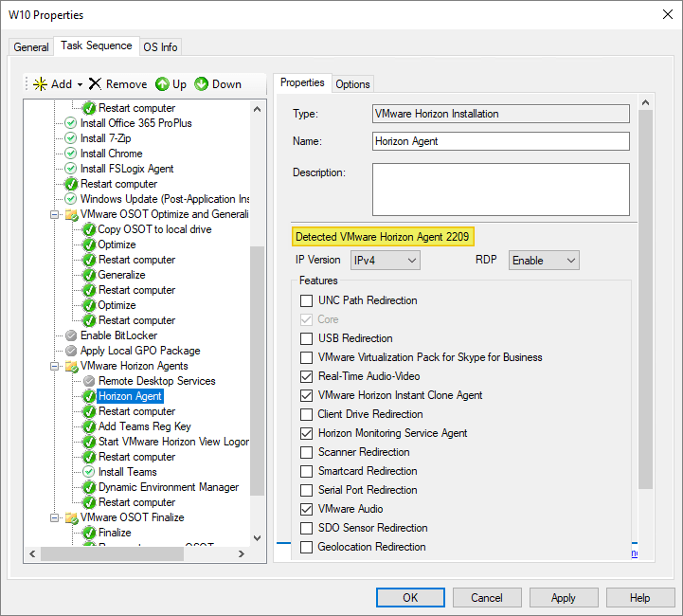Click the VMware Horizon Agents folder icon
The image size is (683, 616).
[x=71, y=366]
